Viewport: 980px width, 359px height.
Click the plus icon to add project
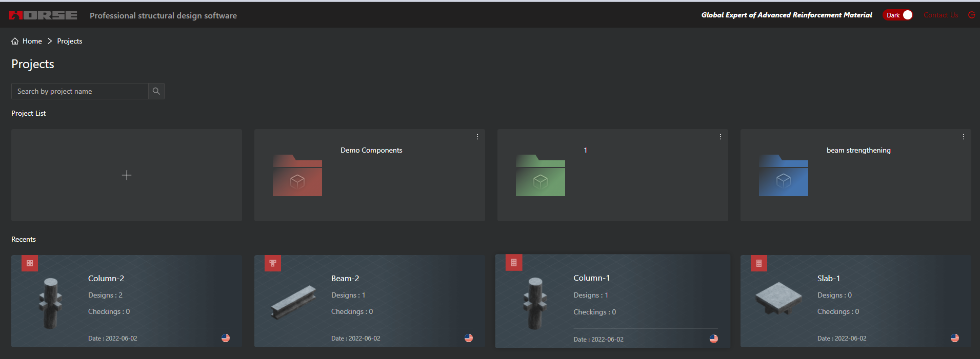pos(127,175)
